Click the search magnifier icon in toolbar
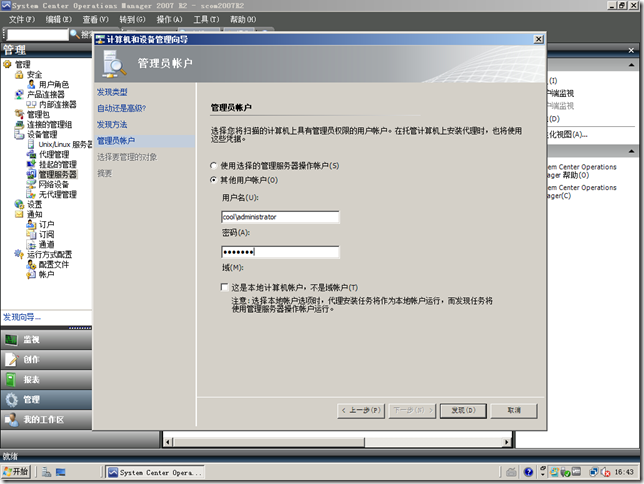Viewport: 644px width, 484px height. [x=75, y=34]
